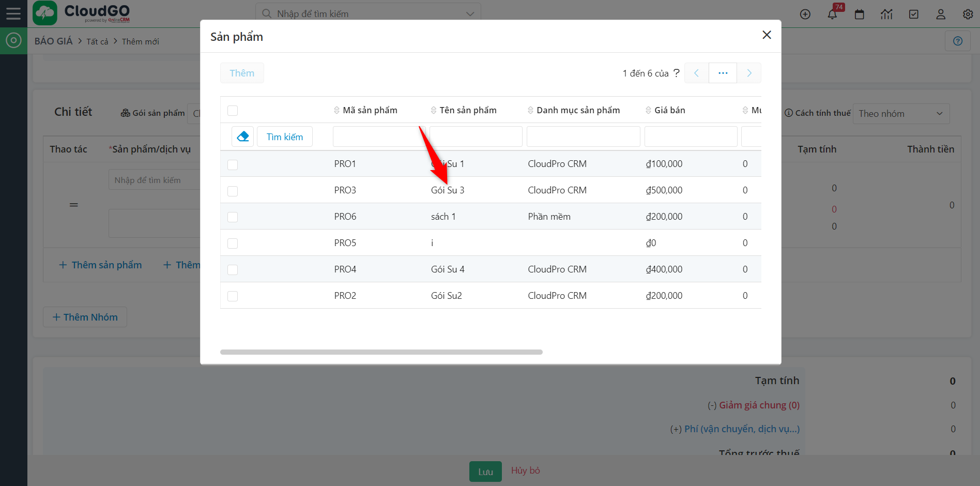Open tasks via the checked-box icon

(914, 14)
